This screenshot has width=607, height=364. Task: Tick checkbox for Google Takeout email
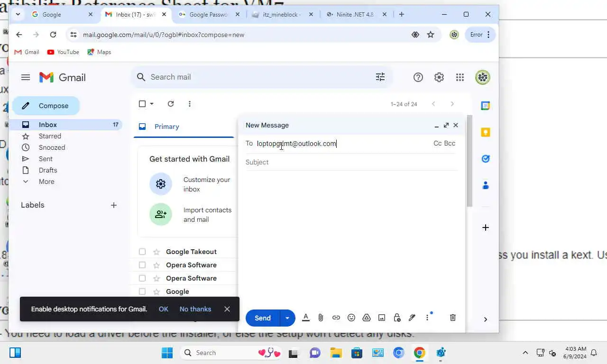coord(142,252)
